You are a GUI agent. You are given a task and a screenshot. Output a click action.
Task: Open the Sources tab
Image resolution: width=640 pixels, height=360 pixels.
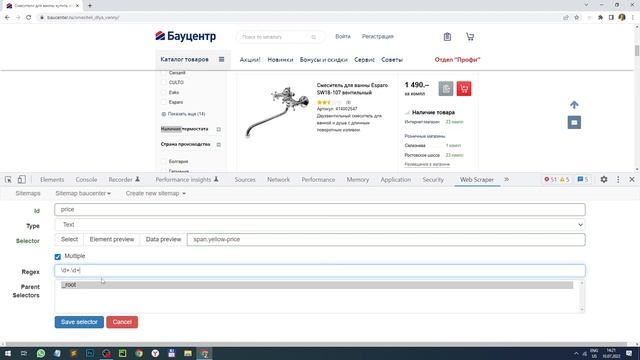click(245, 180)
